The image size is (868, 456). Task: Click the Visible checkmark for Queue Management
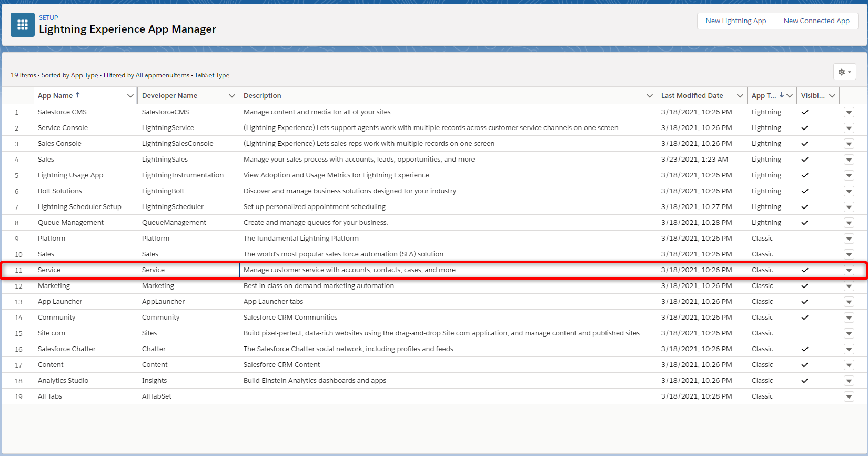(805, 223)
